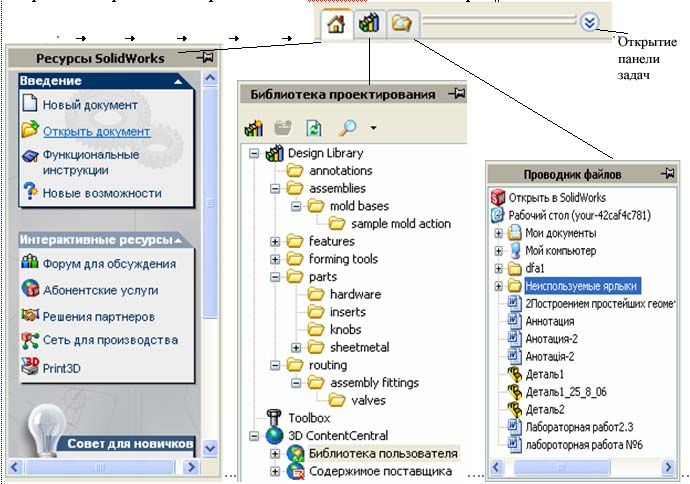
Task: Collapse the Design Library root node
Action: [254, 154]
